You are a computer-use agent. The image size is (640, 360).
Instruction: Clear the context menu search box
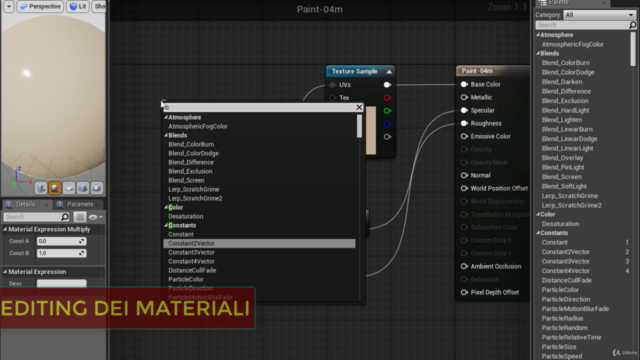(359, 107)
